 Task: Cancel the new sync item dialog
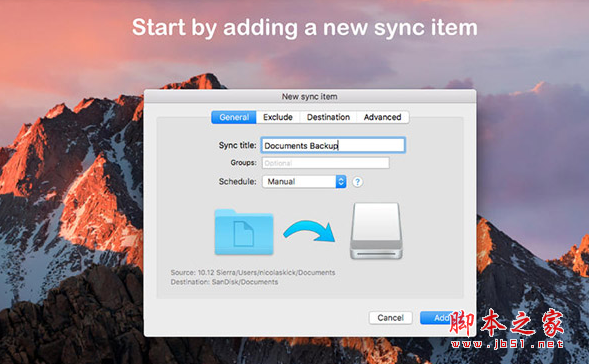(x=390, y=318)
